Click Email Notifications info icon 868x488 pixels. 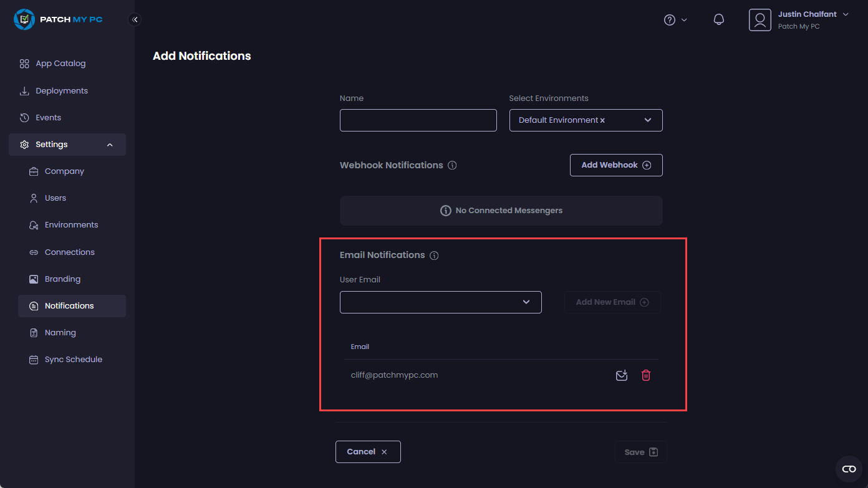[x=434, y=256]
